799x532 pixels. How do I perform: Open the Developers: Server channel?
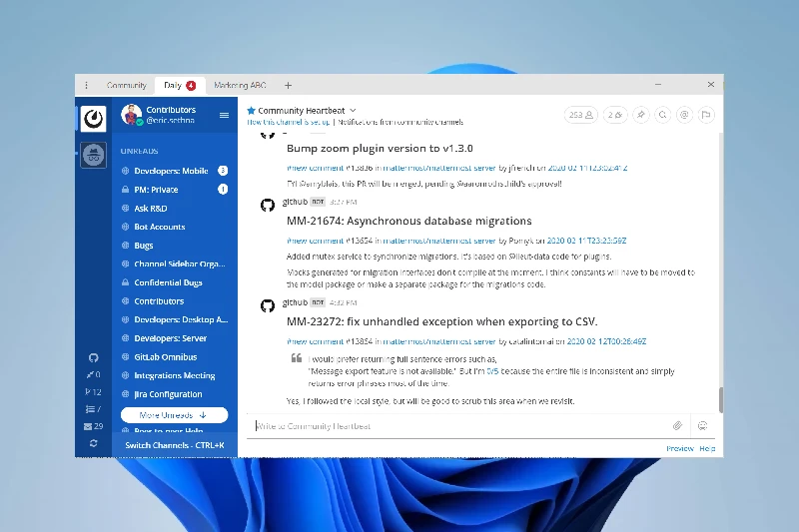pyautogui.click(x=174, y=338)
